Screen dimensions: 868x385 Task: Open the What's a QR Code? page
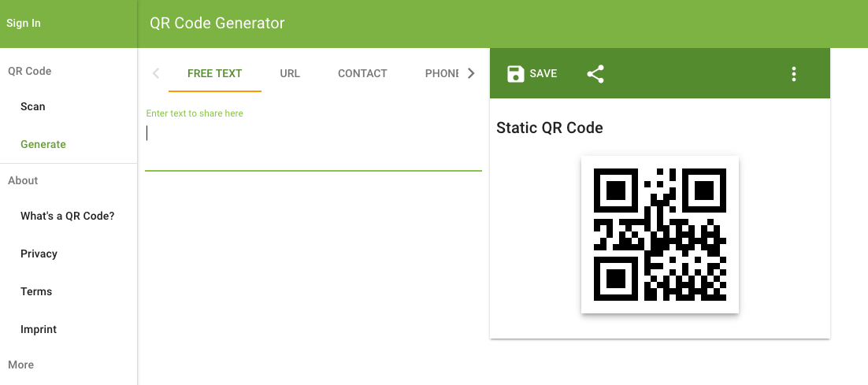click(69, 217)
